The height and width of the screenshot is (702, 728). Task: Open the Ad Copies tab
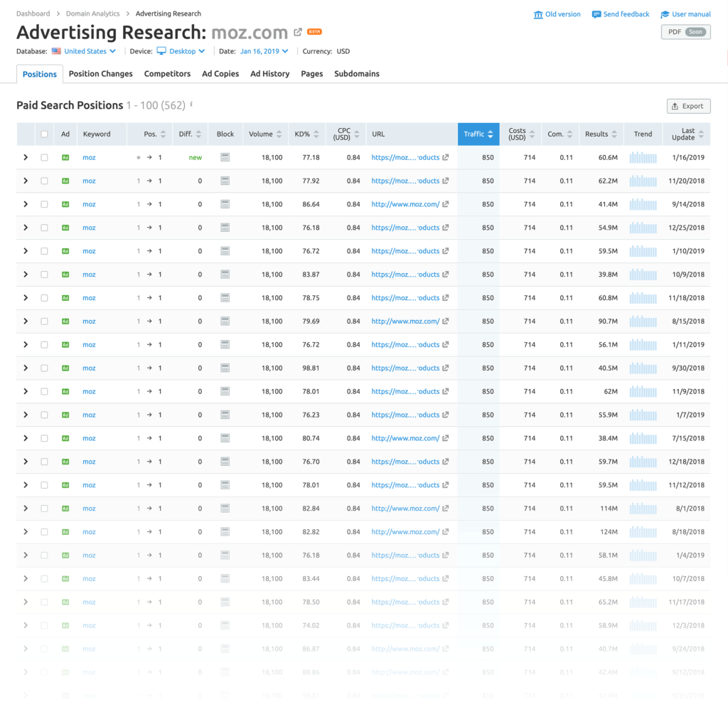pyautogui.click(x=220, y=73)
